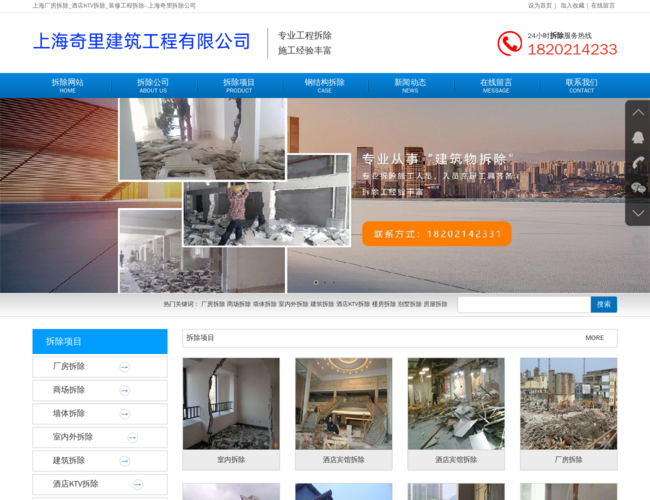650x500 pixels.
Task: Click the red phone hotline icon
Action: (509, 43)
